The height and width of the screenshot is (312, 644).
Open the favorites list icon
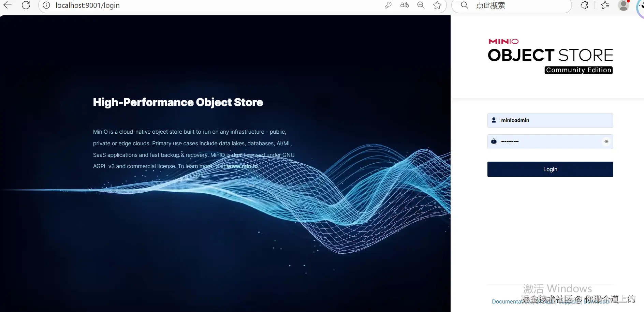coord(605,5)
